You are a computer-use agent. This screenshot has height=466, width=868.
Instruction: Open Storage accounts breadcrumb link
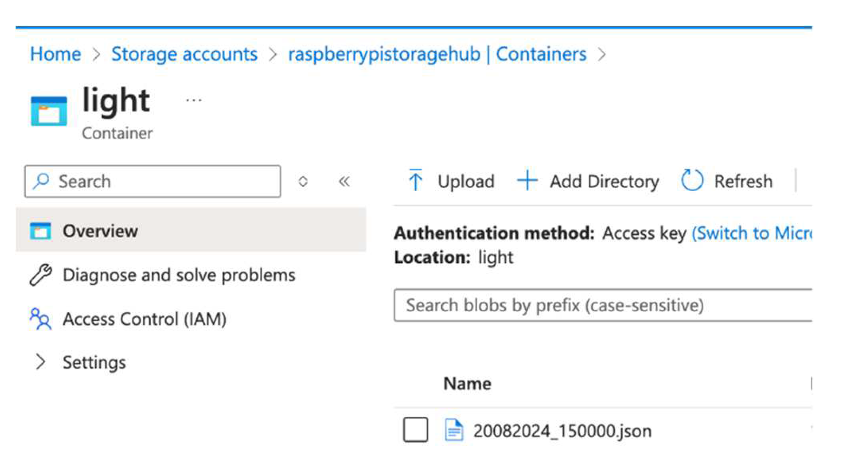coord(184,54)
